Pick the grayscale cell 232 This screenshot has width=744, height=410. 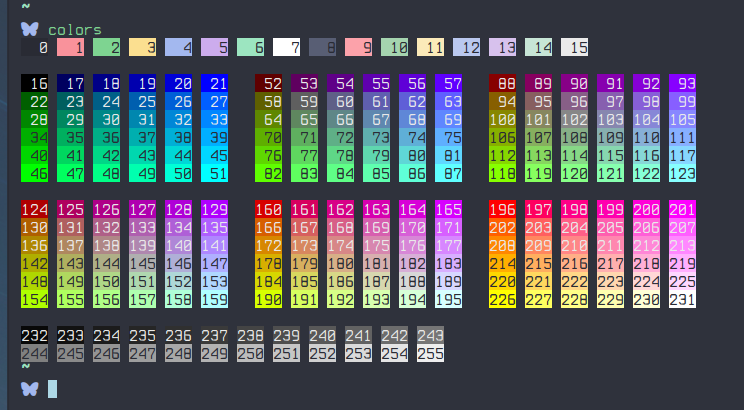pos(35,335)
